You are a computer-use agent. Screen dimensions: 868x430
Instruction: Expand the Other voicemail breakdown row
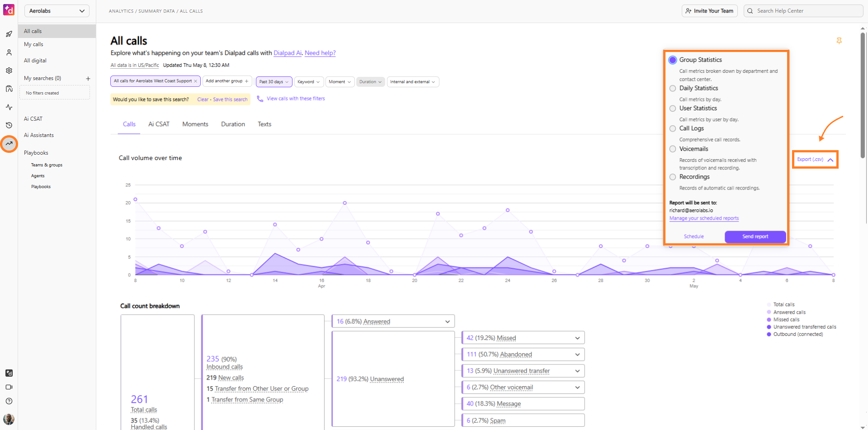[x=523, y=387]
